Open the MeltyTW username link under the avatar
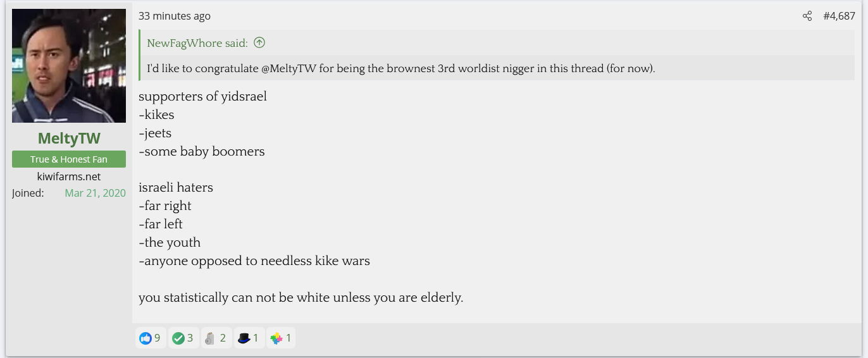 [68, 139]
